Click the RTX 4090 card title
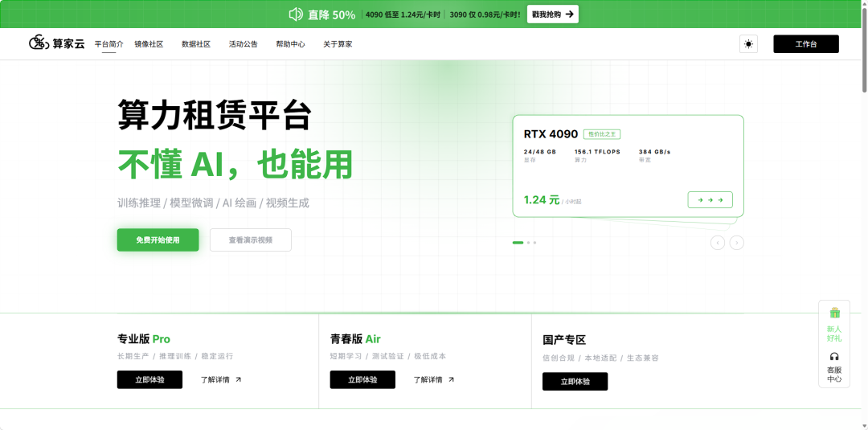868x430 pixels. (551, 134)
